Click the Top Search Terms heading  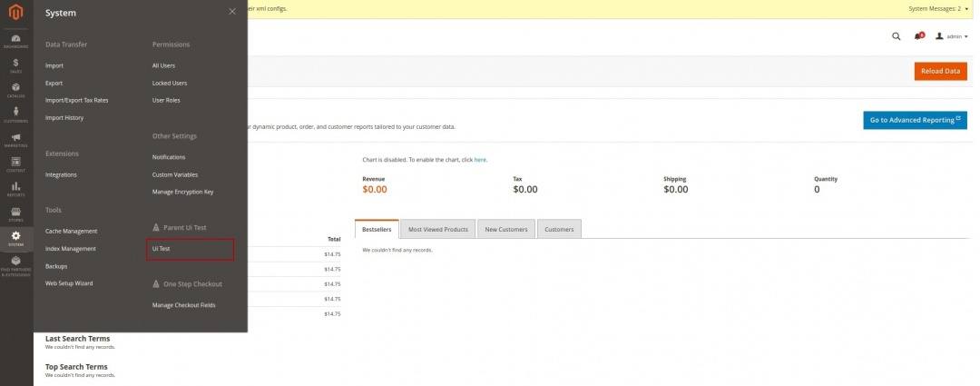click(x=76, y=367)
